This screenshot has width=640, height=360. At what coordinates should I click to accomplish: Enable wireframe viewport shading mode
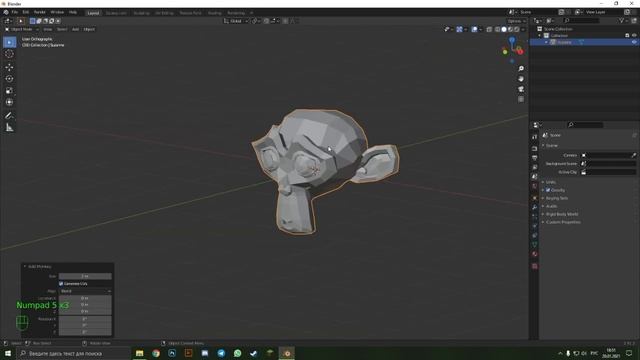pos(498,29)
